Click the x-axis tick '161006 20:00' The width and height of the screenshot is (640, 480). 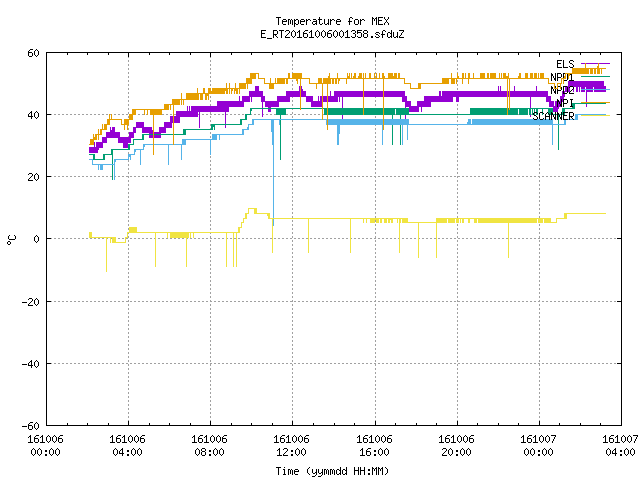456,446
